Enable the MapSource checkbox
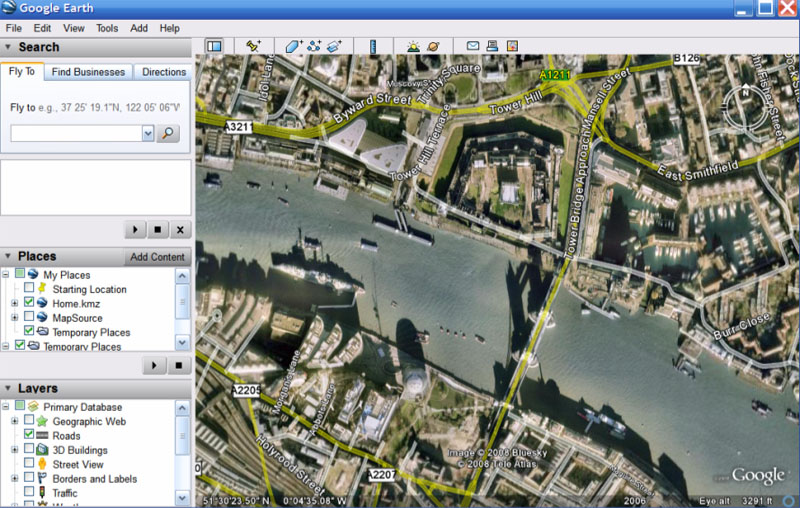Image resolution: width=800 pixels, height=508 pixels. 29,316
